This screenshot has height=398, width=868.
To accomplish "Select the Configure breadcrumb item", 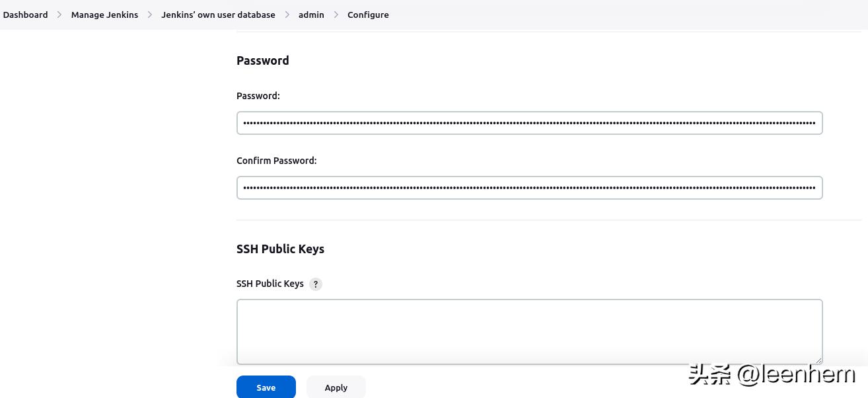I will (368, 14).
